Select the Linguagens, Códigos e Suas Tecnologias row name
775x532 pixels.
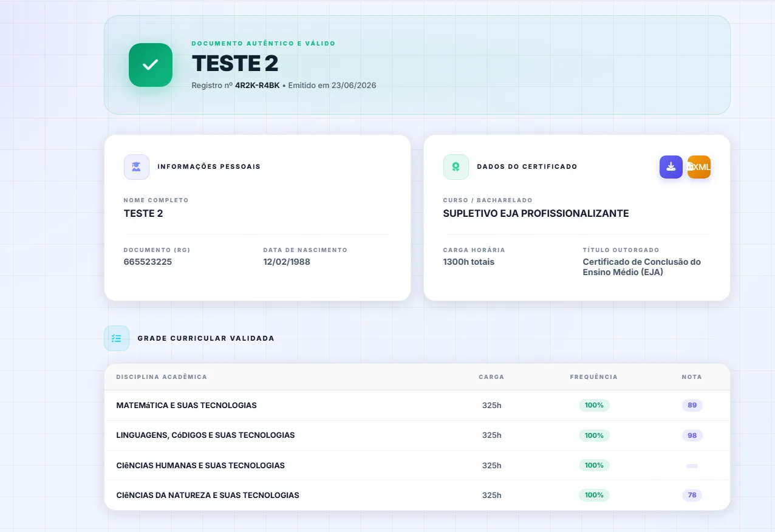point(206,435)
